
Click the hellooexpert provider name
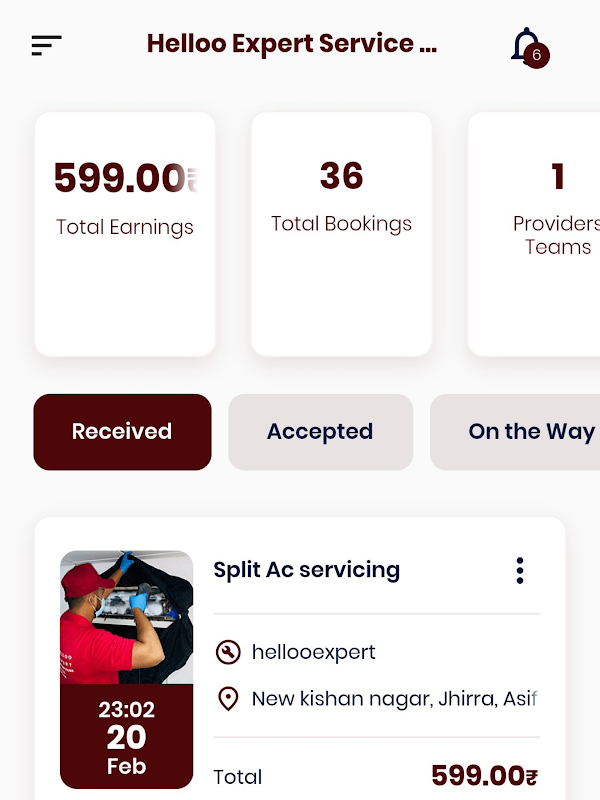click(x=313, y=652)
